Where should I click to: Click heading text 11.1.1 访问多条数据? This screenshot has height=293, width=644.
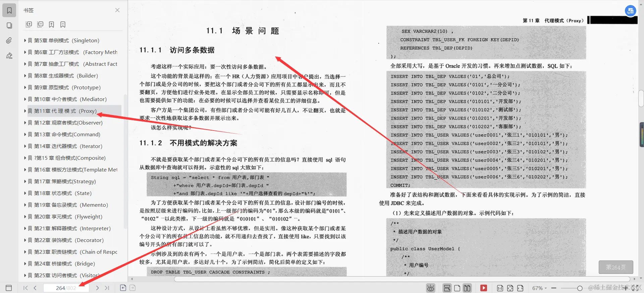coord(177,50)
